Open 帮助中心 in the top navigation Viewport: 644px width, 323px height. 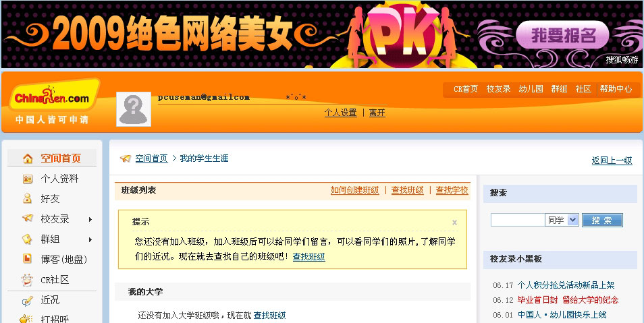coord(616,88)
